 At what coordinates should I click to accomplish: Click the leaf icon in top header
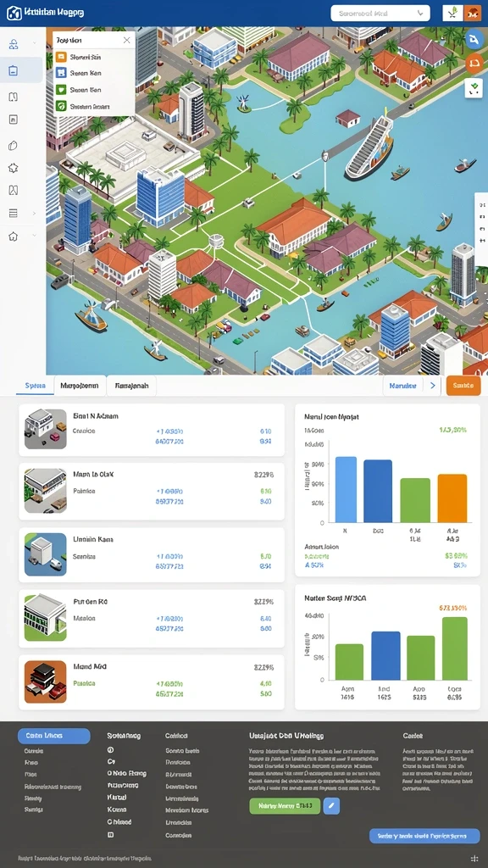click(452, 14)
